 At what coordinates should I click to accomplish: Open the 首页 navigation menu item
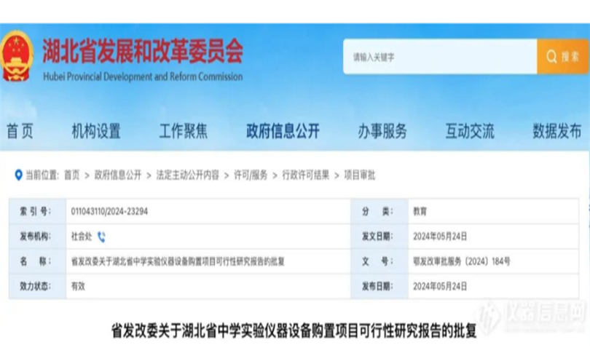[x=20, y=131]
